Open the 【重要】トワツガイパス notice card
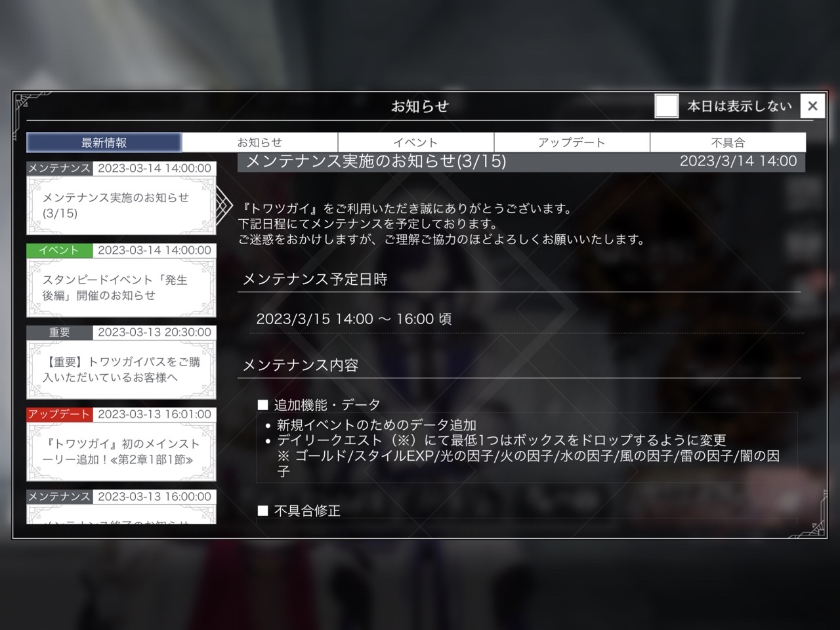 tap(121, 369)
